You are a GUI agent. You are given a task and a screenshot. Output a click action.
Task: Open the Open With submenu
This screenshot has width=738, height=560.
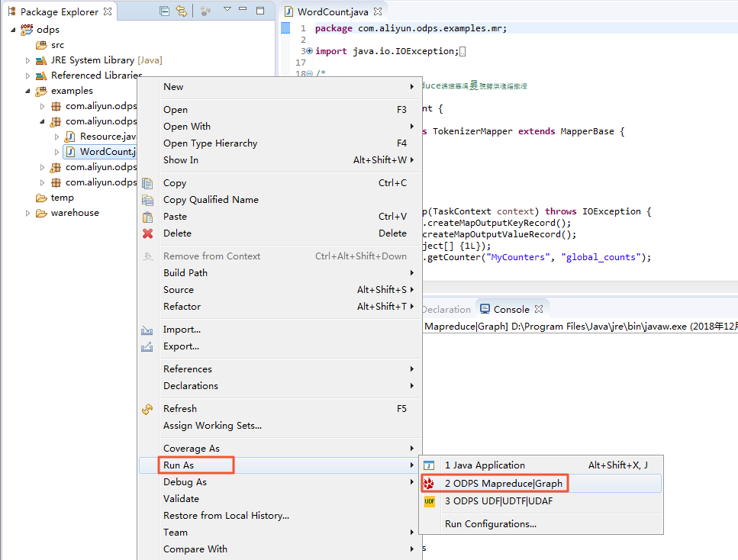tap(279, 127)
